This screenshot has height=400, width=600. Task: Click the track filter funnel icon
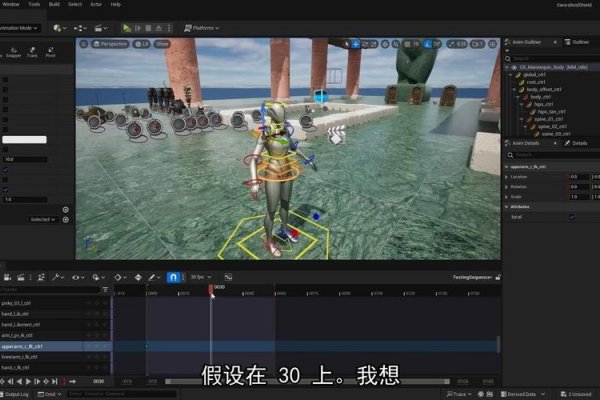coord(105,290)
